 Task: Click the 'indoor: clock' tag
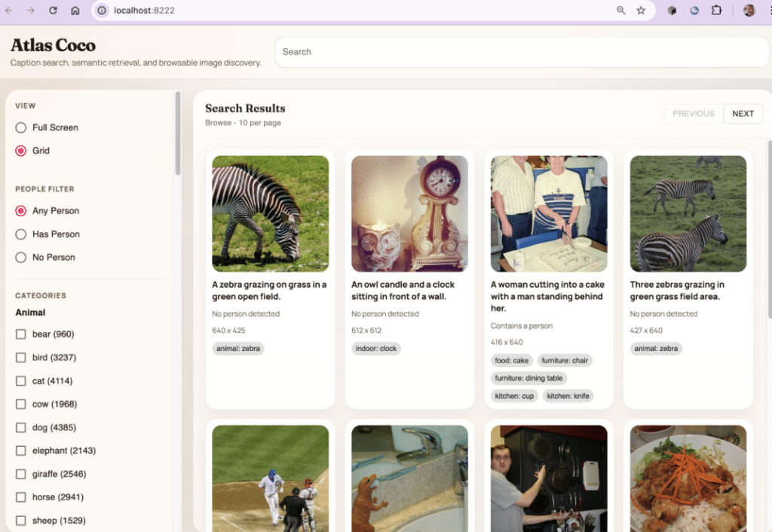click(x=376, y=348)
